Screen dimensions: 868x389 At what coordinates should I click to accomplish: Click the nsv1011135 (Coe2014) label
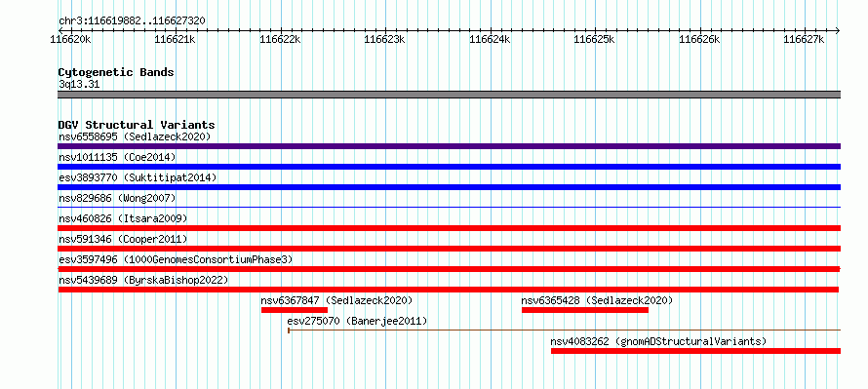tap(117, 157)
